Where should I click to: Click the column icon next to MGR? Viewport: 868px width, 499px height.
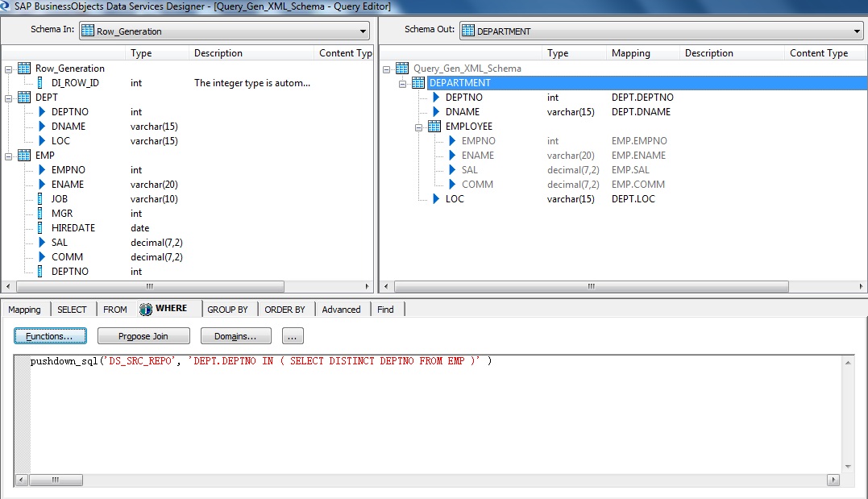(x=39, y=214)
